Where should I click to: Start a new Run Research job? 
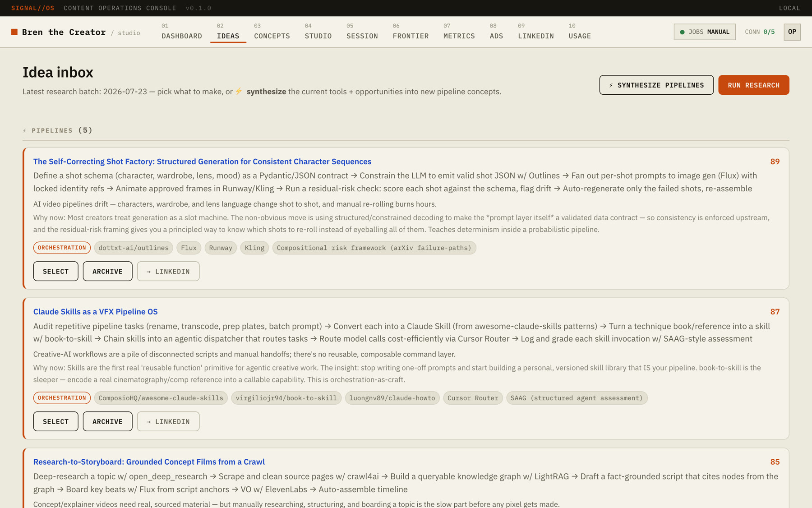pyautogui.click(x=753, y=85)
